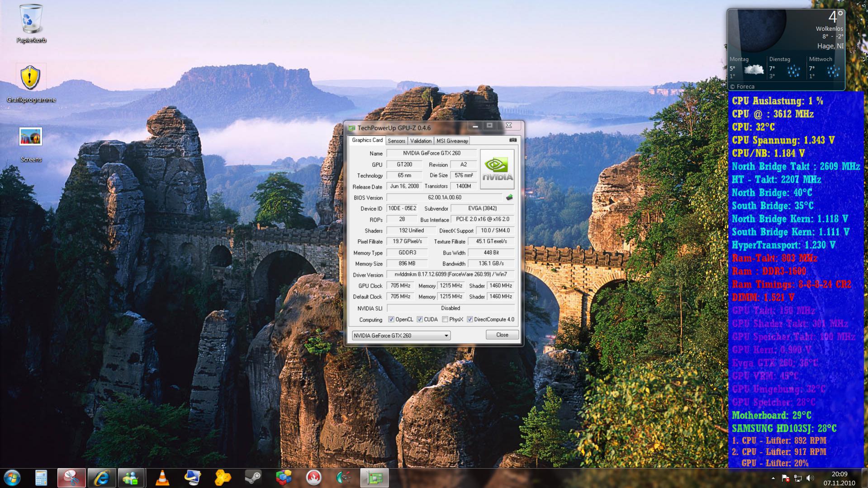This screenshot has height=488, width=868.
Task: Open the Papierkorb recycle bin icon
Action: point(31,24)
